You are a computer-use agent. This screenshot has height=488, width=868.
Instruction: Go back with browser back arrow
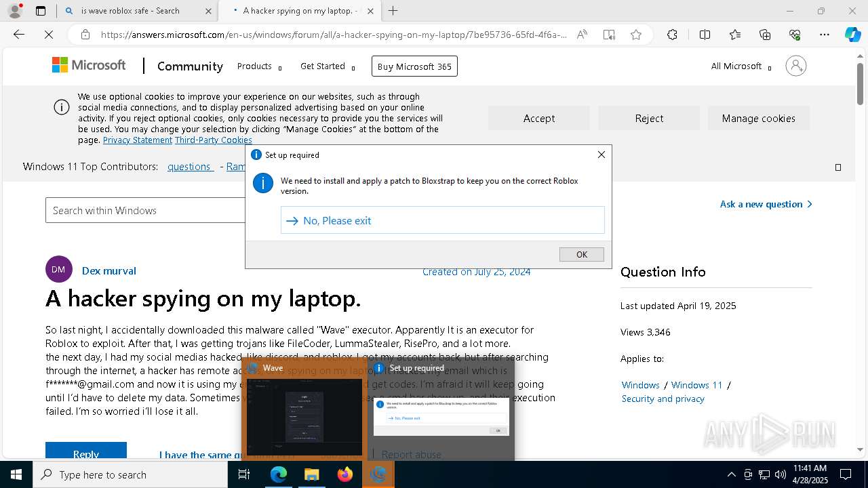19,35
